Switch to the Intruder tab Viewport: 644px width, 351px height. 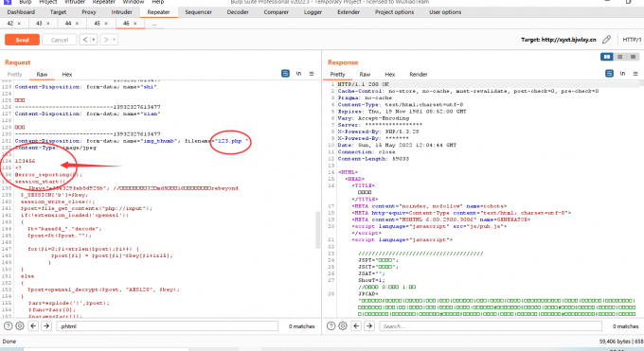click(x=121, y=12)
